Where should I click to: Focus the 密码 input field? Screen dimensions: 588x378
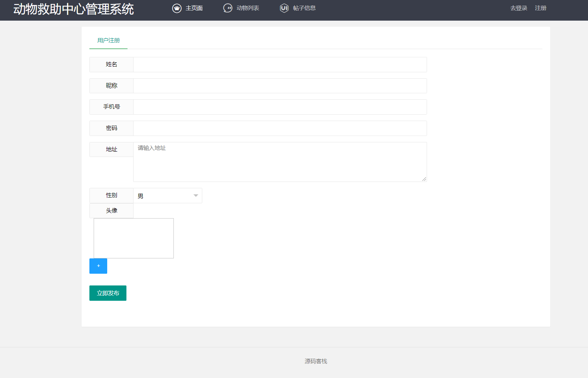pos(280,128)
